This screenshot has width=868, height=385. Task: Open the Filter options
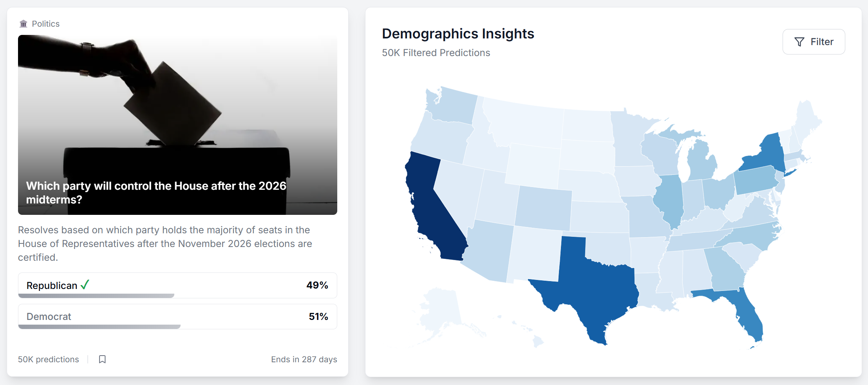coord(814,42)
